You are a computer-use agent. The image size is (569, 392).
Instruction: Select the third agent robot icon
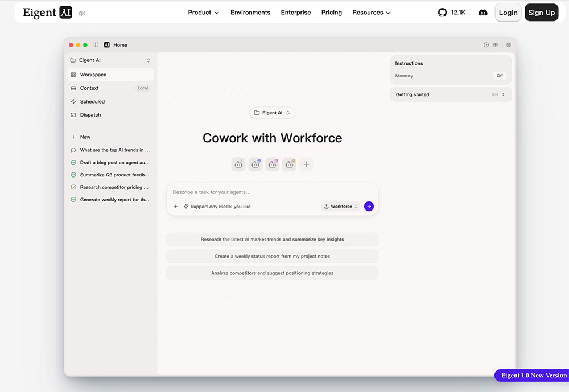point(272,164)
